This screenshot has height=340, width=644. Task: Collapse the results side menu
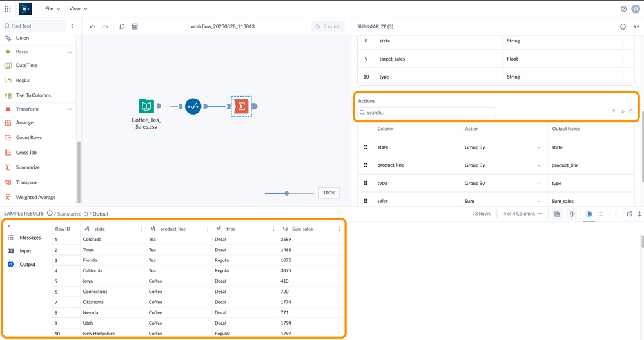pyautogui.click(x=10, y=226)
